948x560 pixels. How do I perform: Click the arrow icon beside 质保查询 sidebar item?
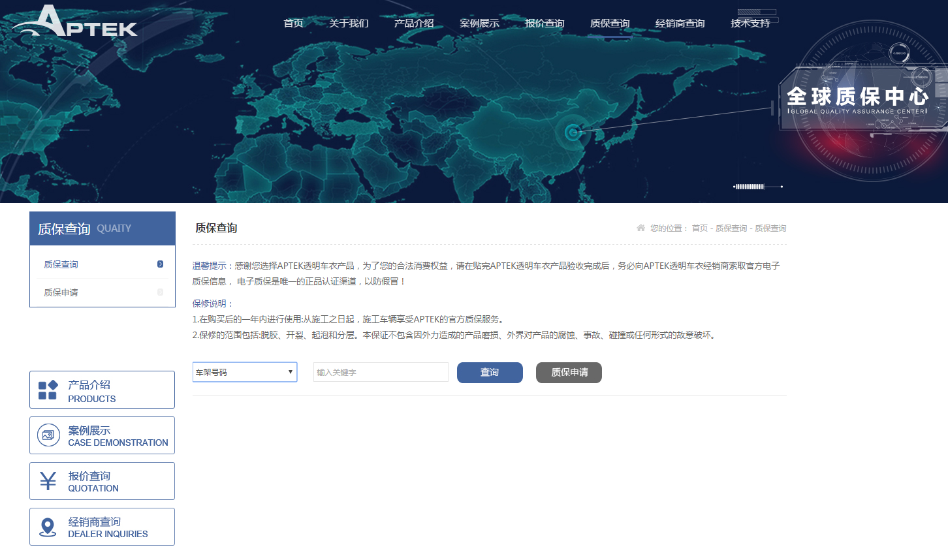(160, 264)
